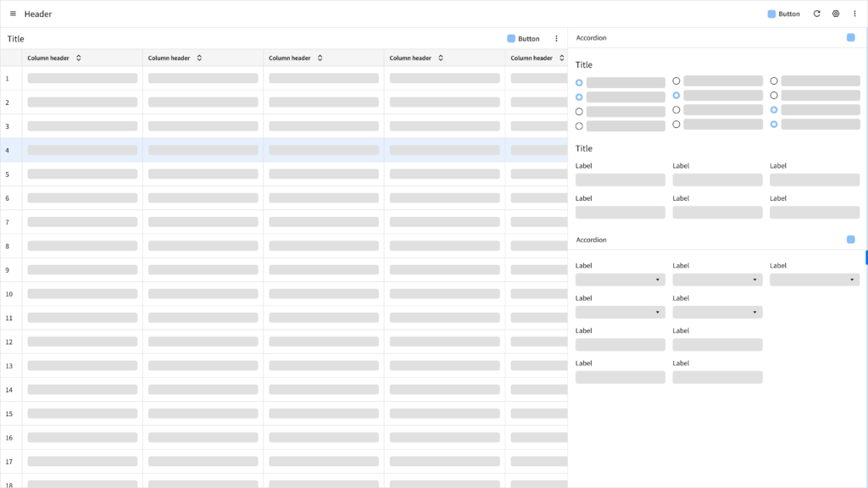Open the top-right Label dropdown in second Accordion
868x488 pixels.
[x=814, y=280]
